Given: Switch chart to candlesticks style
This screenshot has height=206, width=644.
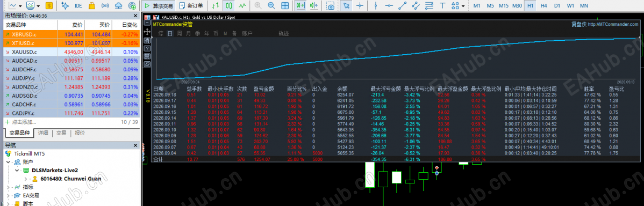Looking at the screenshot, I should [229, 6].
